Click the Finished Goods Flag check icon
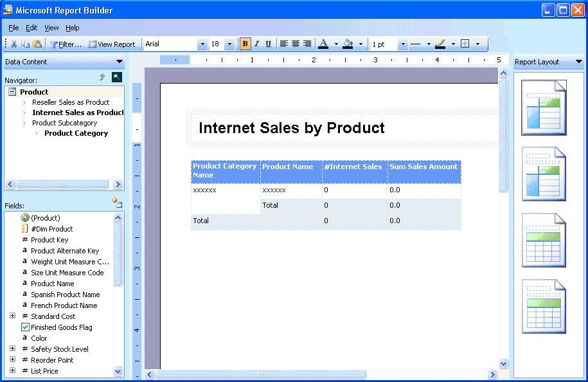This screenshot has height=382, width=588. point(25,327)
